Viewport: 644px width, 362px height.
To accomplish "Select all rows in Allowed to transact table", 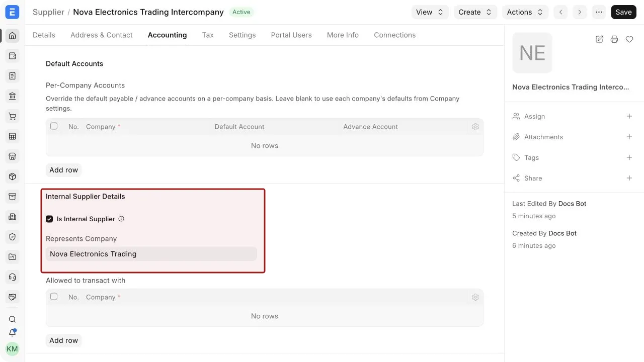I will tap(54, 297).
